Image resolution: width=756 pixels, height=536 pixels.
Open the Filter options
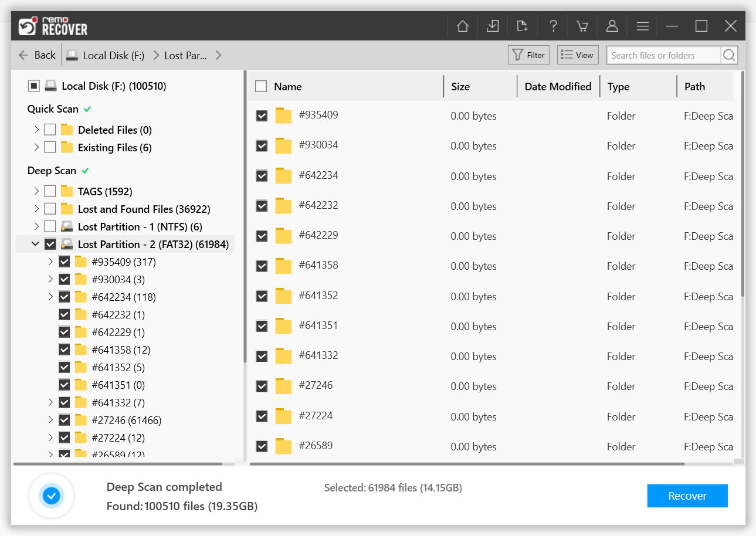pos(528,55)
